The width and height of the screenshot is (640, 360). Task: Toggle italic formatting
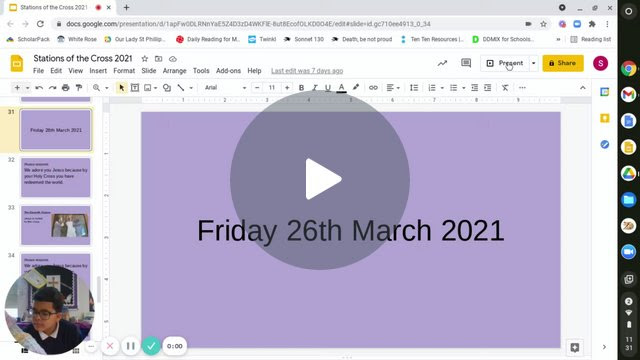click(315, 88)
